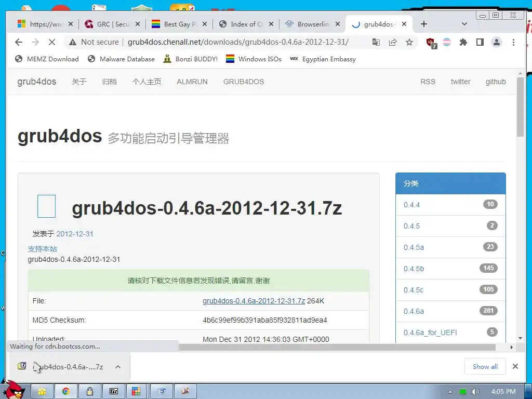Open the ALMRUN navigation item
Viewport: 532px width, 399px height.
[x=192, y=82]
